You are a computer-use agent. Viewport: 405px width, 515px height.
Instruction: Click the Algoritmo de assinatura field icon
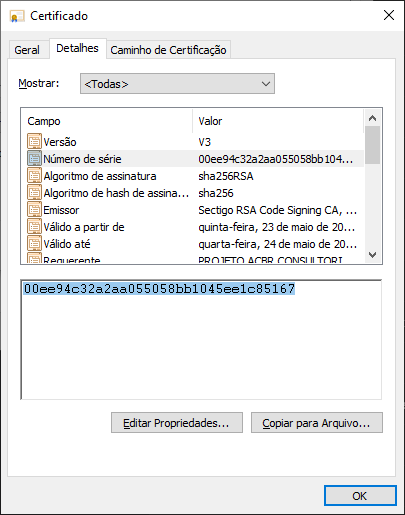point(34,175)
